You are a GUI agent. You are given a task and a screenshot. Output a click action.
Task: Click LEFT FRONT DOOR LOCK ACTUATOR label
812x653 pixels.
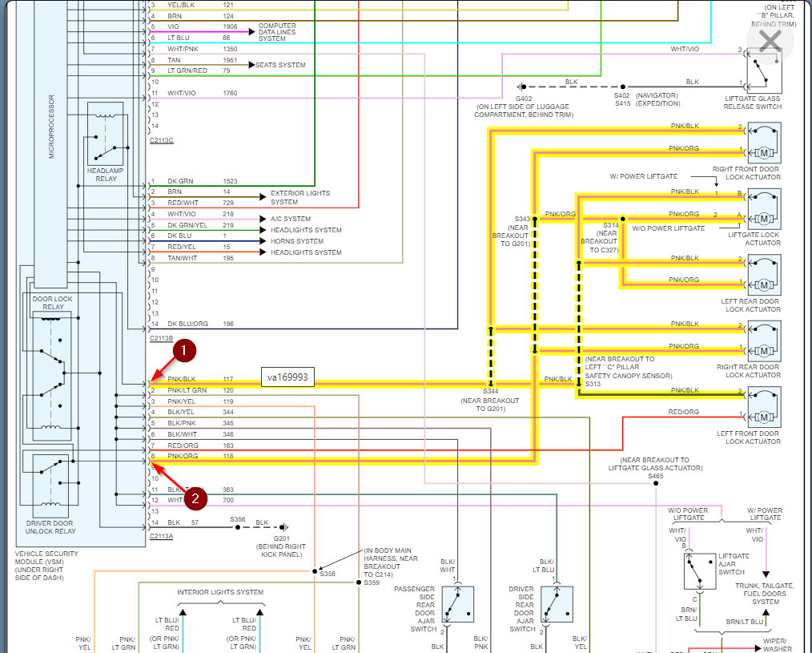(748, 437)
